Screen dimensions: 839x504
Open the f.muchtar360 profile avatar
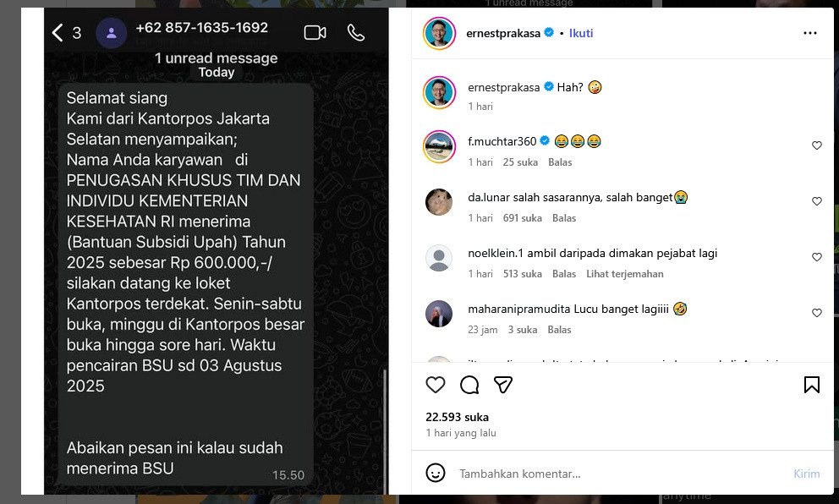[439, 146]
